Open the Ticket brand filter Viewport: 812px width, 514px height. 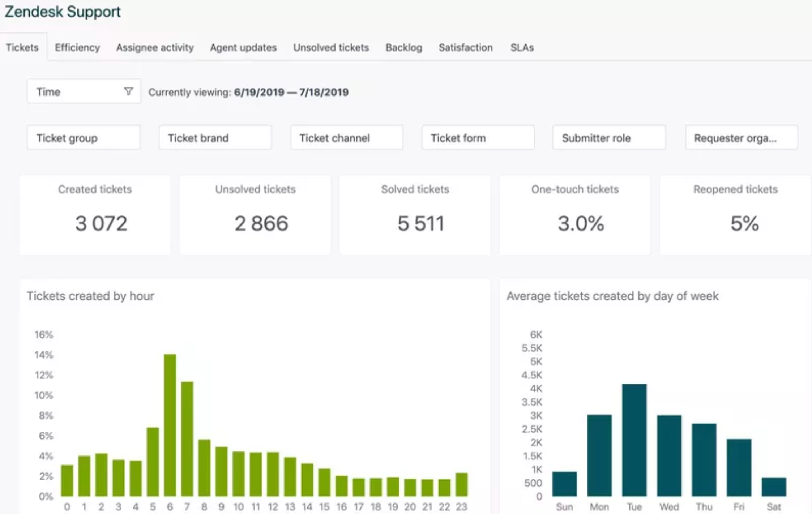click(x=215, y=138)
